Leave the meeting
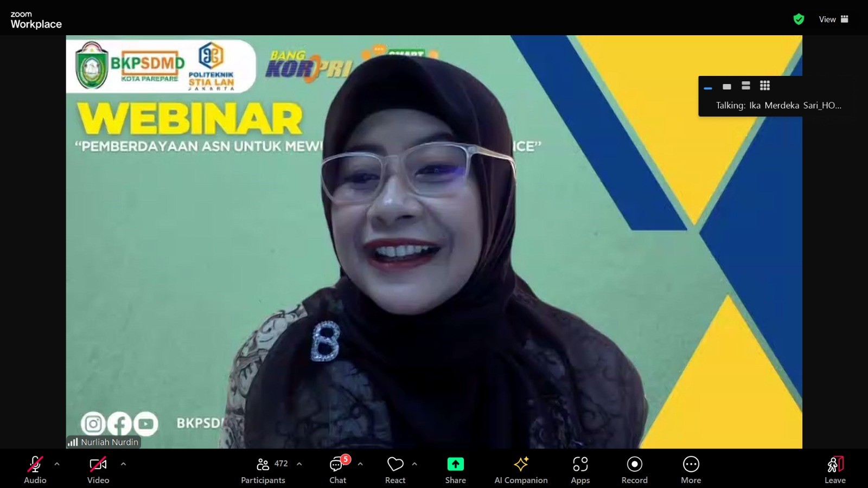This screenshot has height=488, width=868. pyautogui.click(x=835, y=470)
